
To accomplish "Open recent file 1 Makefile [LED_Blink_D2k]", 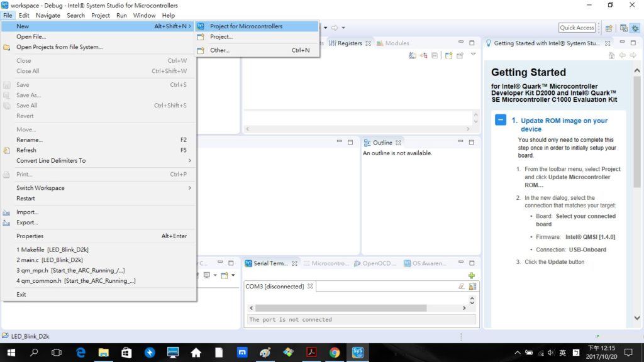I will (x=99, y=250).
